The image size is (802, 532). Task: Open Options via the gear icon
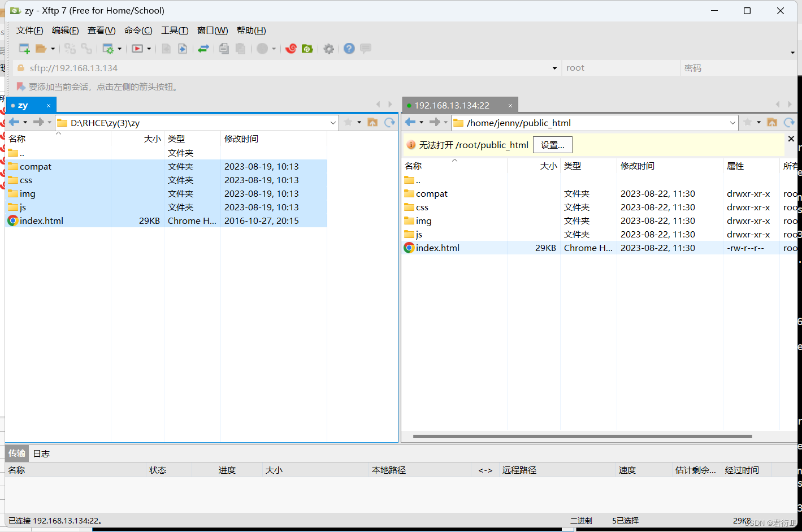[329, 49]
